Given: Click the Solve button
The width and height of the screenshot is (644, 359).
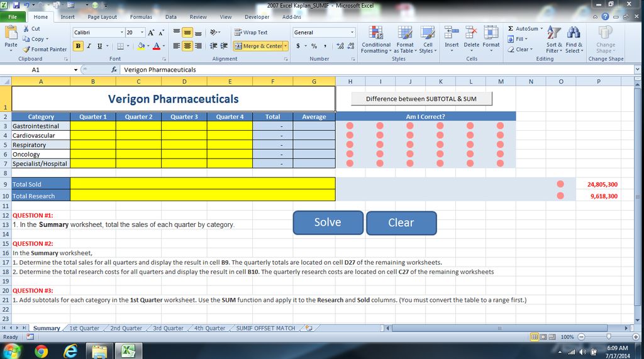Looking at the screenshot, I should click(328, 223).
